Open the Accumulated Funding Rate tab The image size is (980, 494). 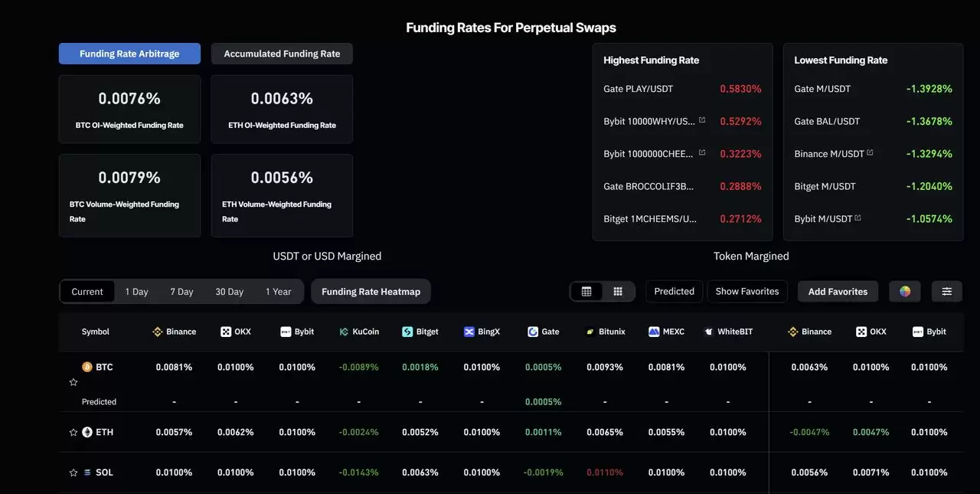(282, 54)
